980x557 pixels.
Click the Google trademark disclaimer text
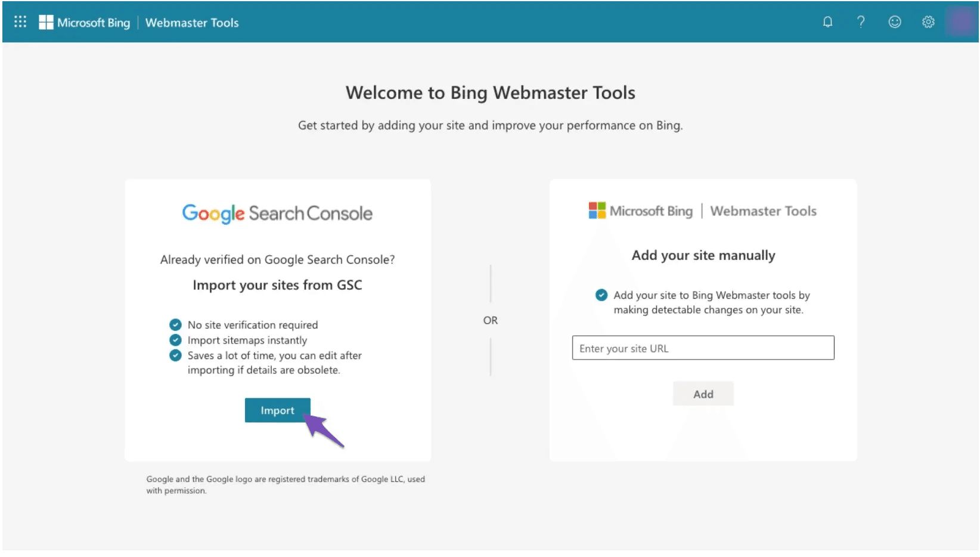(286, 484)
